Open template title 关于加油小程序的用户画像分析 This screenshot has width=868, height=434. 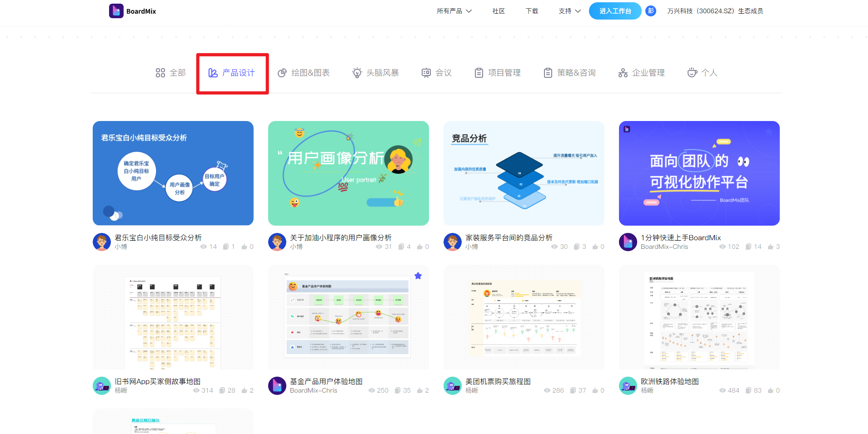(x=341, y=237)
